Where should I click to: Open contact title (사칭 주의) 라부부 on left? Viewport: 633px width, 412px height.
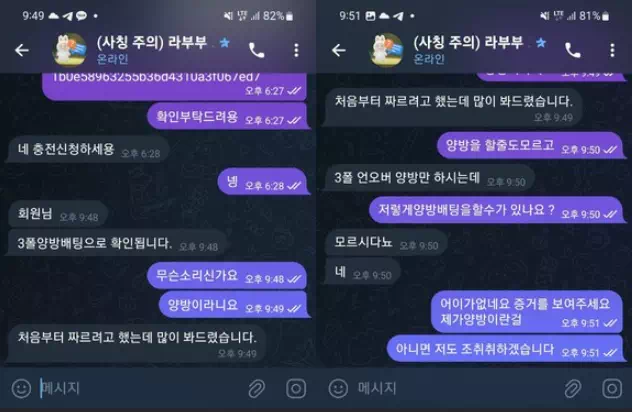[151, 42]
